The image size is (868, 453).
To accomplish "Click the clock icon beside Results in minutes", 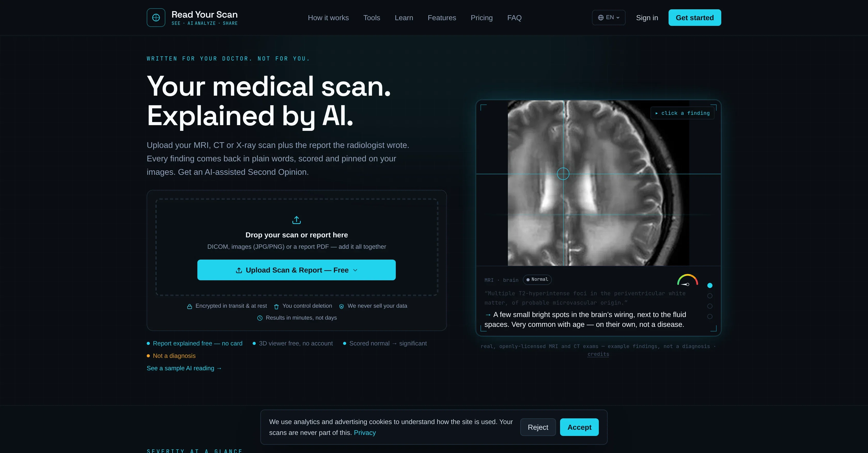I will (260, 318).
